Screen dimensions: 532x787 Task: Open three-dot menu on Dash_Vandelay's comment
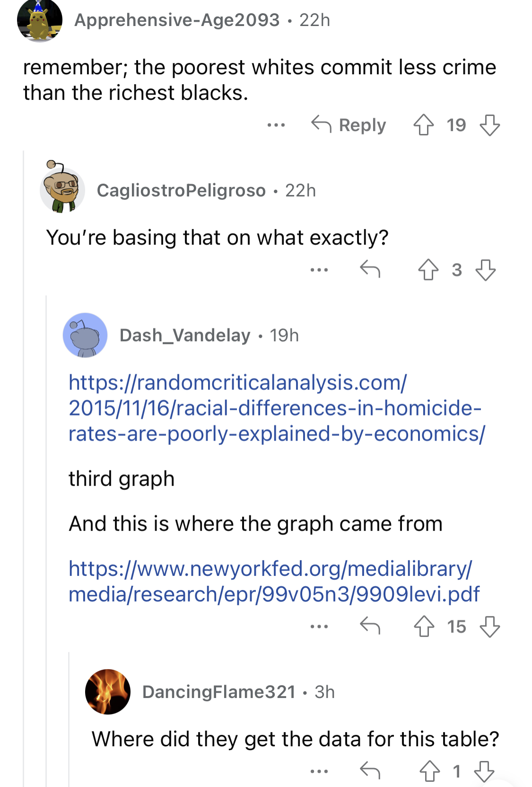(x=319, y=627)
